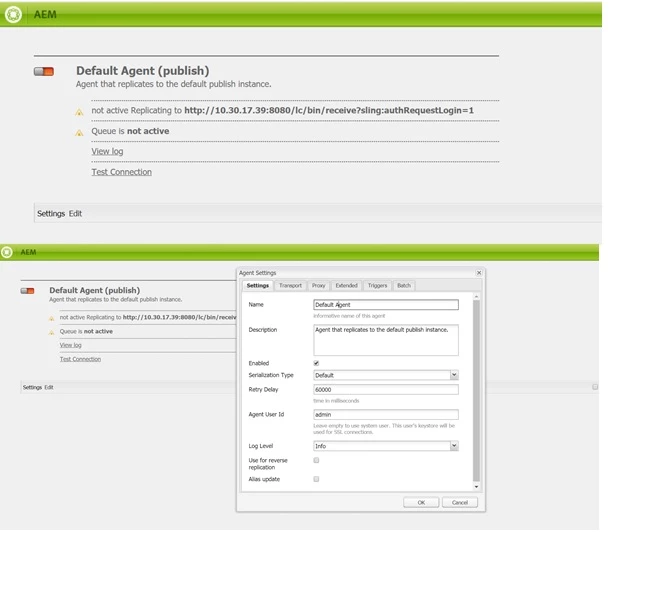This screenshot has width=663, height=591.
Task: Close the Agent Settings dialog
Action: [x=479, y=273]
